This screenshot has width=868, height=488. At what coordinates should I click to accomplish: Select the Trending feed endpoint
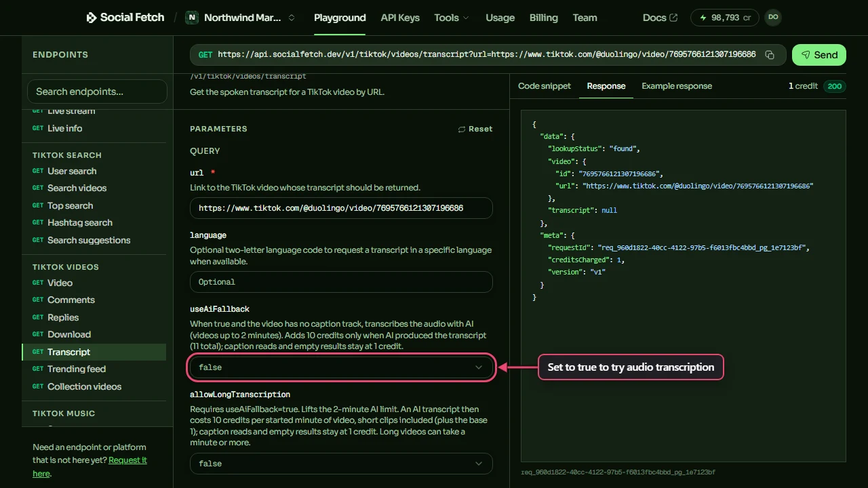94,369
